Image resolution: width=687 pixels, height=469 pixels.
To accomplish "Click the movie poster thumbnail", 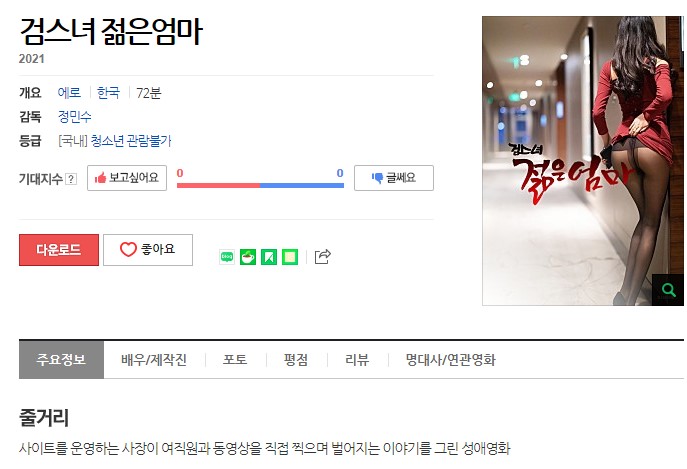I will click(x=583, y=160).
